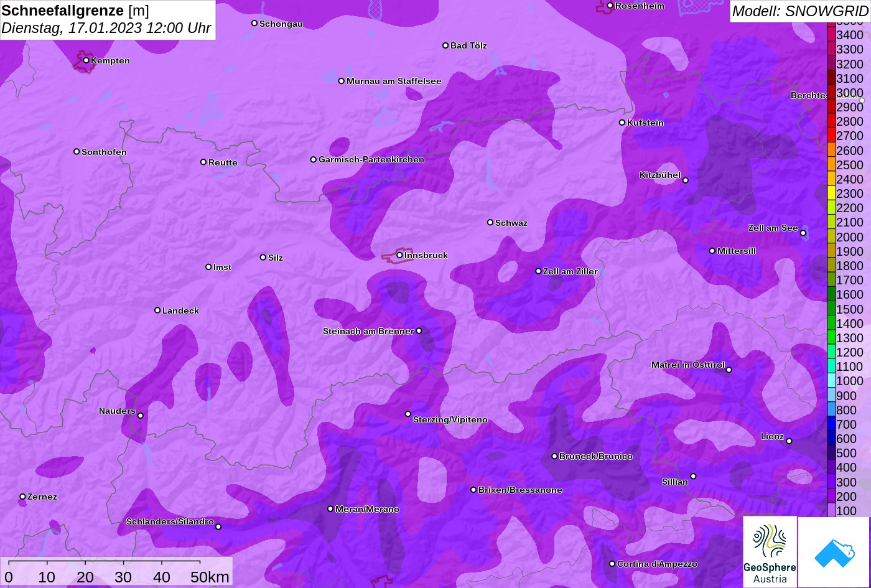Choose the blue 700 legend swatch

click(x=831, y=424)
